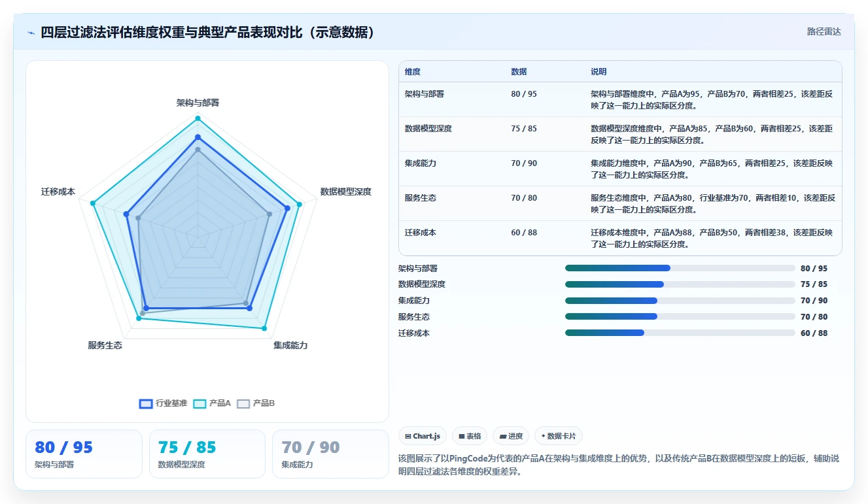
Task: Click the 迁移成本 description cell text
Action: [712, 239]
